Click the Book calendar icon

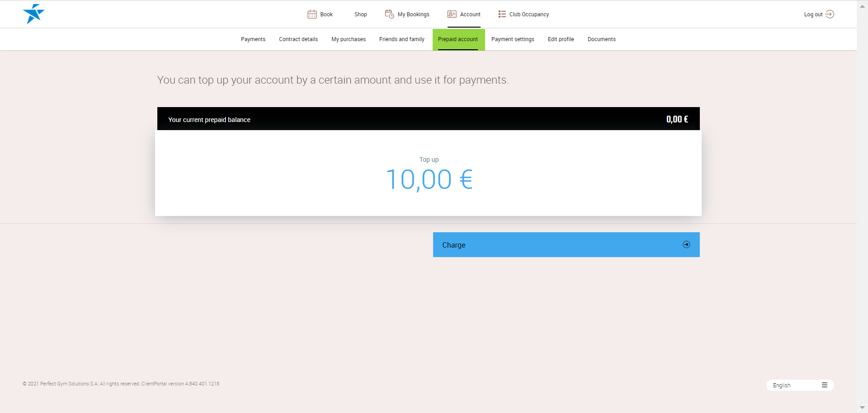312,14
